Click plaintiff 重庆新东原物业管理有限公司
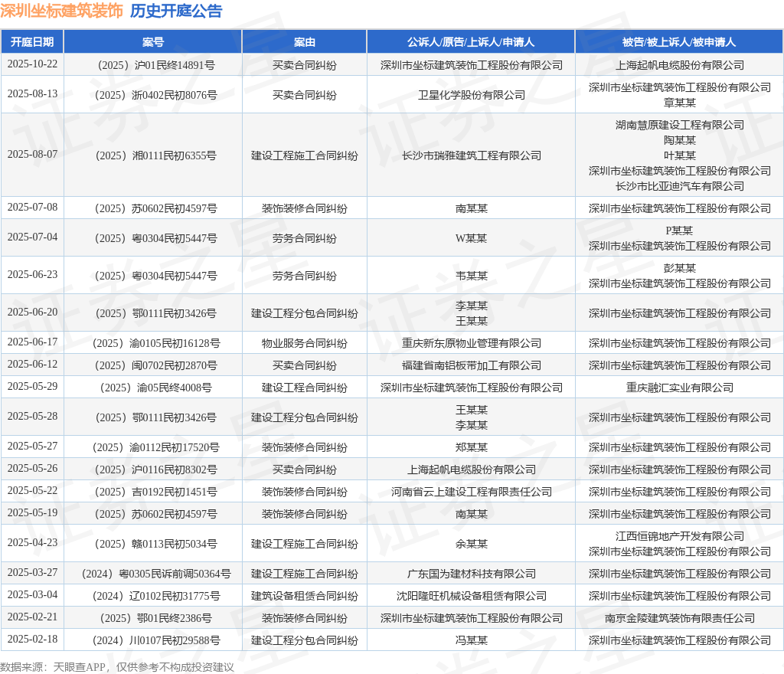Screen dimensions: 784x674 [472, 343]
